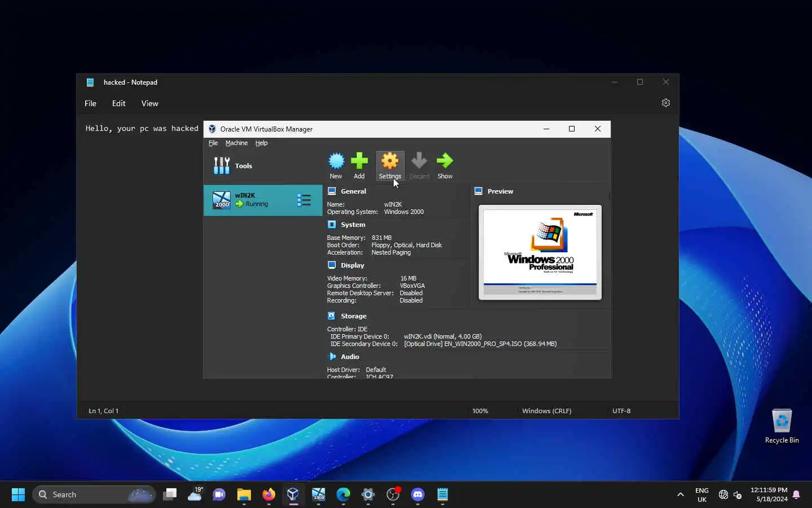Open the Recycle Bin desktop icon
The height and width of the screenshot is (508, 812).
(x=782, y=426)
